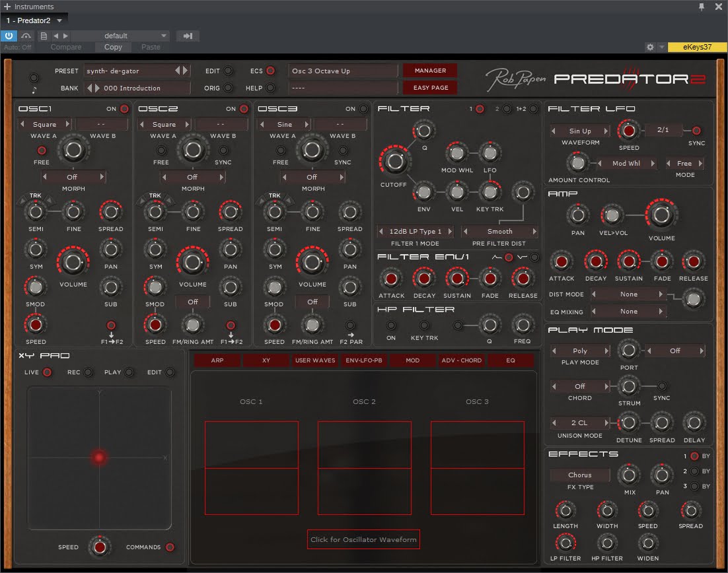
Task: Click for Oscillator Waveform button
Action: point(363,539)
